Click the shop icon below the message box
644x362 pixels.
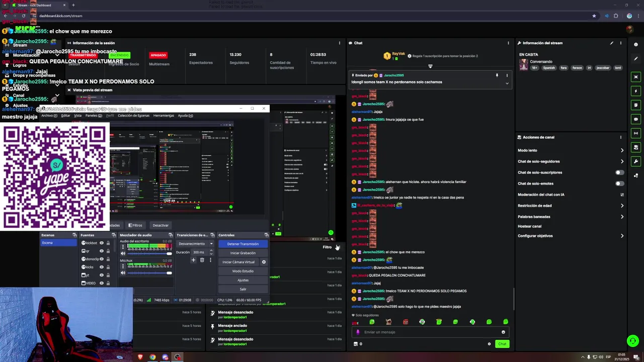click(356, 344)
